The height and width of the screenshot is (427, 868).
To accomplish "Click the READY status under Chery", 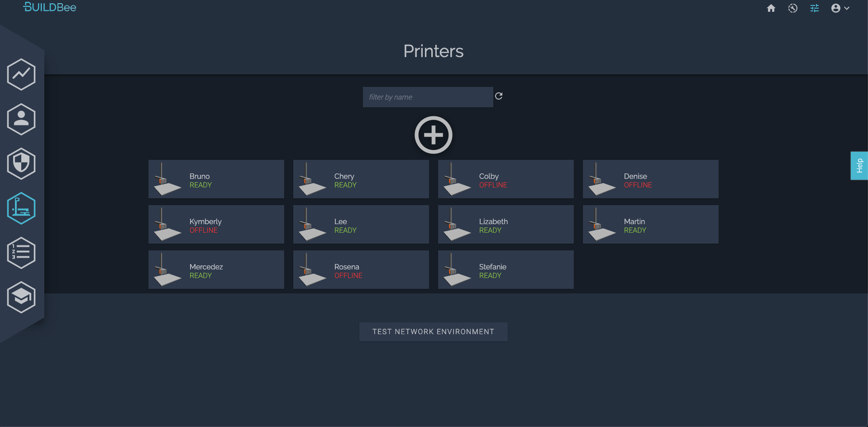I will click(345, 185).
